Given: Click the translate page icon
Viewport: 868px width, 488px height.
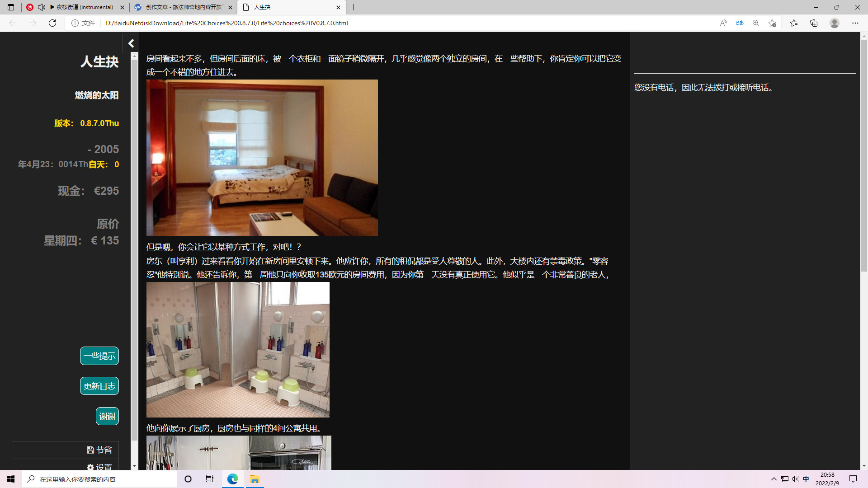Looking at the screenshot, I should (x=740, y=23).
